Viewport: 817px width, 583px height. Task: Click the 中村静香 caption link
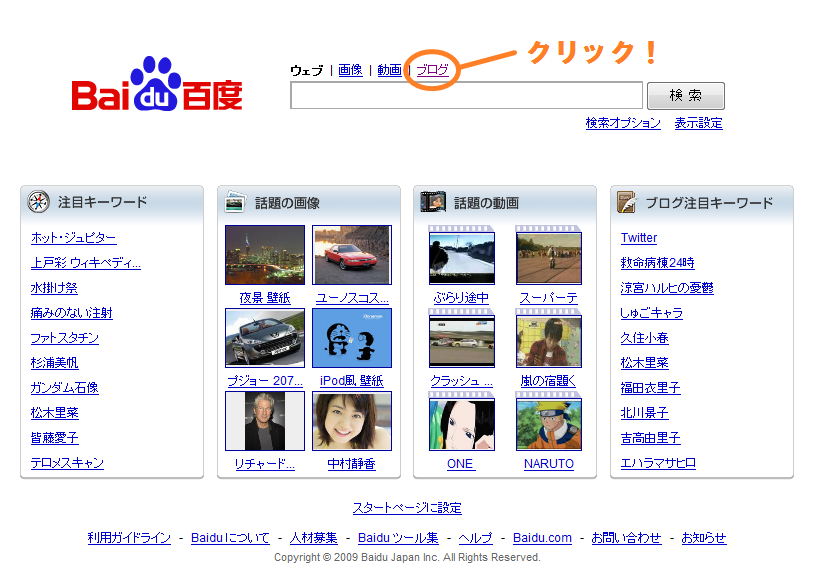(352, 463)
